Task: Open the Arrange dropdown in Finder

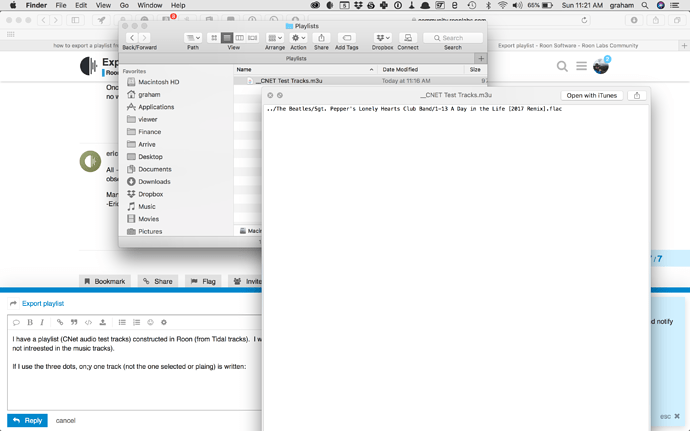Action: click(x=275, y=38)
